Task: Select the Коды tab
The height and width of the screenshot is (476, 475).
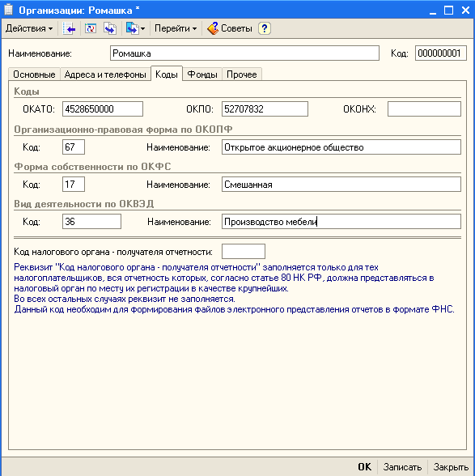Action: tap(167, 74)
